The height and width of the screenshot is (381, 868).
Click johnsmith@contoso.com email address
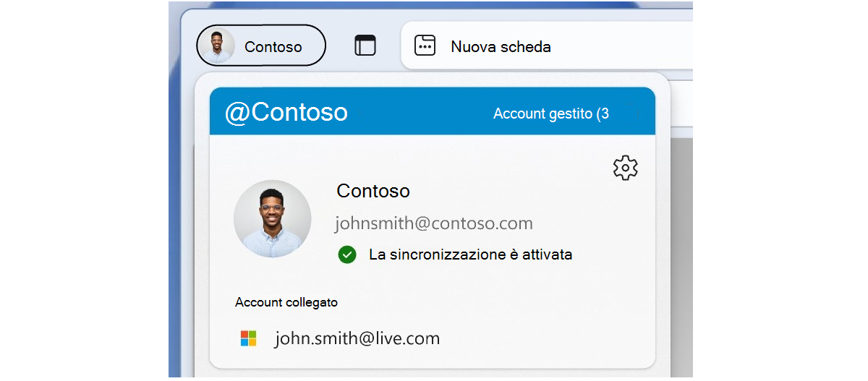coord(434,223)
